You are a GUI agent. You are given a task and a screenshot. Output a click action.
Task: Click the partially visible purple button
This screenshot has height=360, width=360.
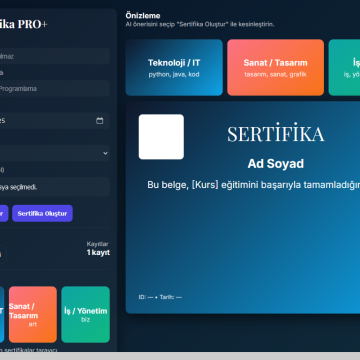(x=4, y=213)
